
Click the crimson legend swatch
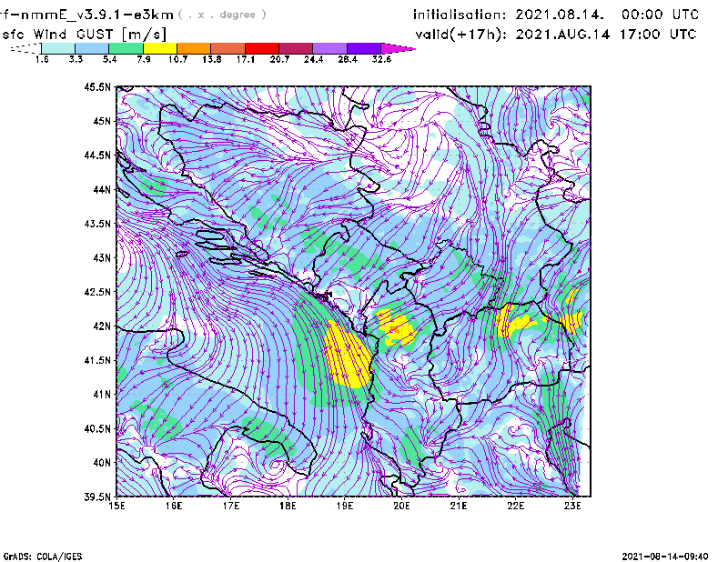click(296, 48)
